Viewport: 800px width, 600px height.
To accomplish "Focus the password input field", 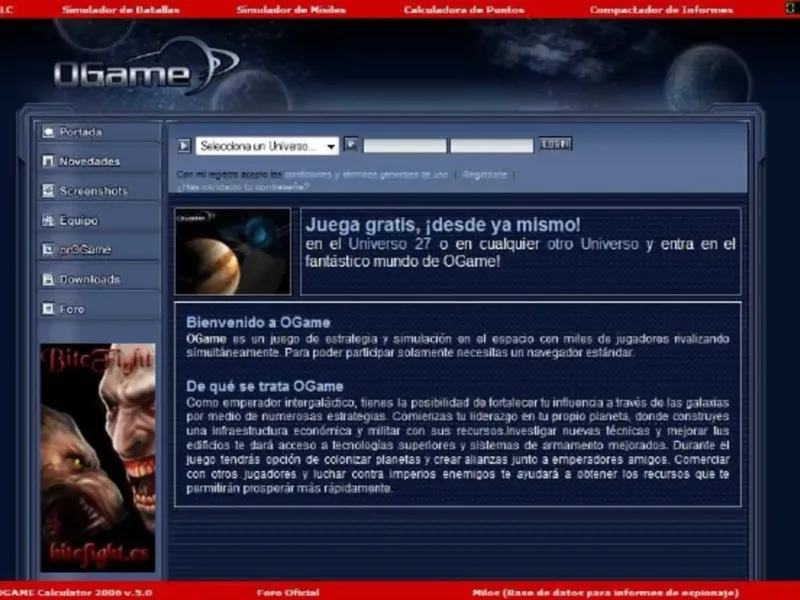I will (x=492, y=146).
